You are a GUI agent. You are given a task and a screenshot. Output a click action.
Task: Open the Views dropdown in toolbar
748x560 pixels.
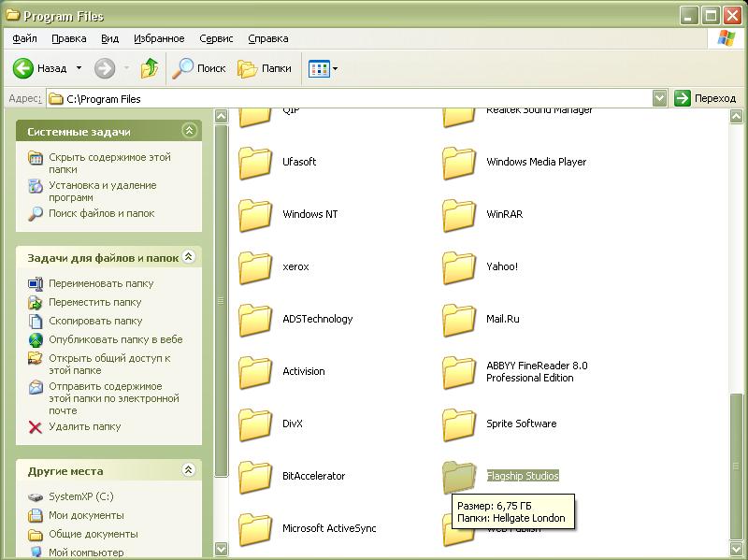click(324, 68)
